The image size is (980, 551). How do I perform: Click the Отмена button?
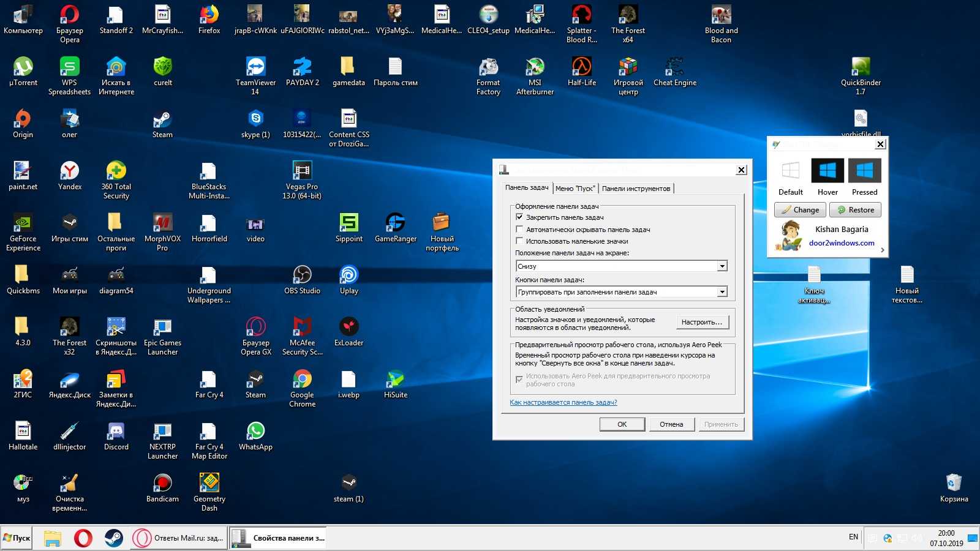(x=671, y=424)
